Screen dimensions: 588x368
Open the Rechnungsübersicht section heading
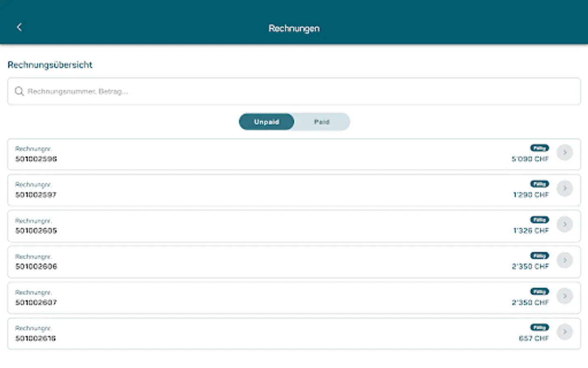(50, 65)
